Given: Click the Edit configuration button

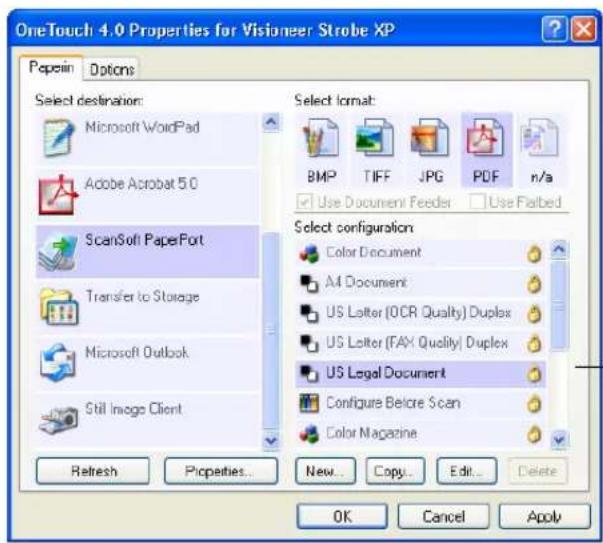Looking at the screenshot, I should click(466, 471).
